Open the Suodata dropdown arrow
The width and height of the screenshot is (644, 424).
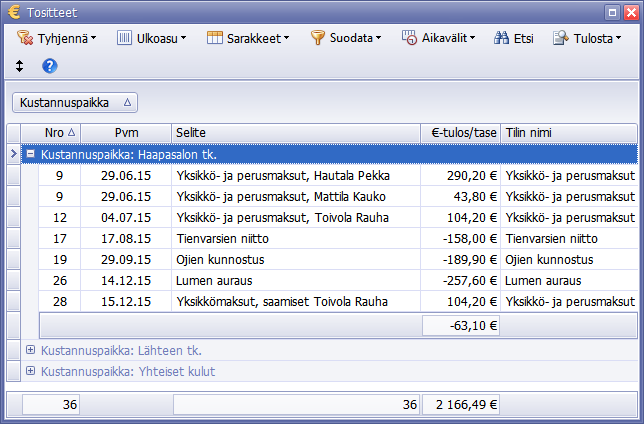click(x=379, y=38)
